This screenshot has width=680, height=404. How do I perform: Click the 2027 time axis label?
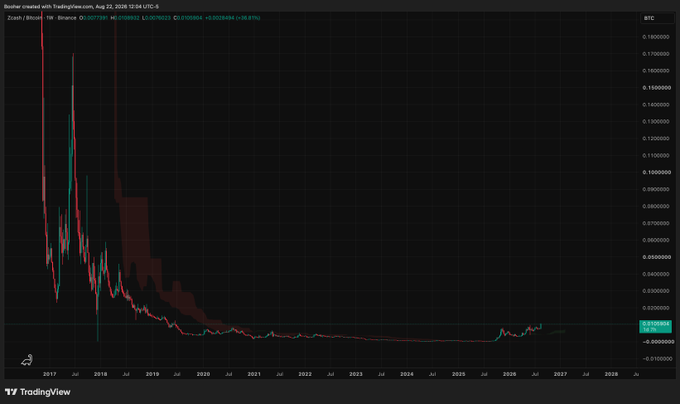tap(560, 374)
